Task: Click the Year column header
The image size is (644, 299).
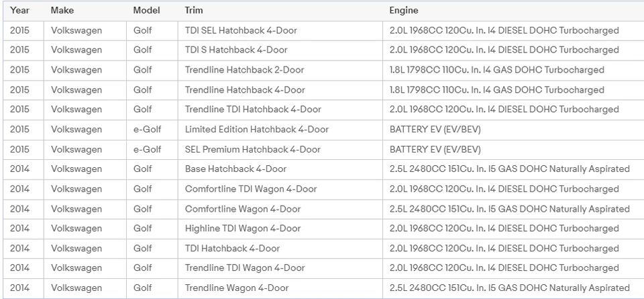Action: (19, 11)
